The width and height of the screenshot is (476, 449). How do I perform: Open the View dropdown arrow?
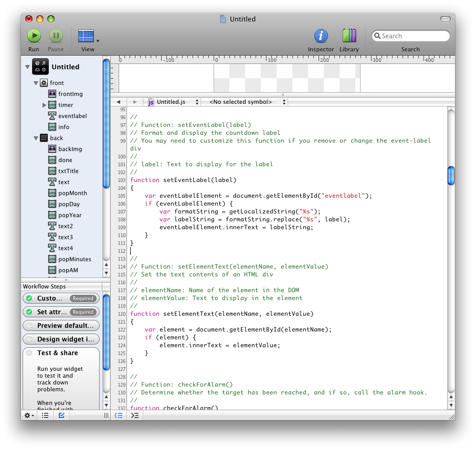98,41
